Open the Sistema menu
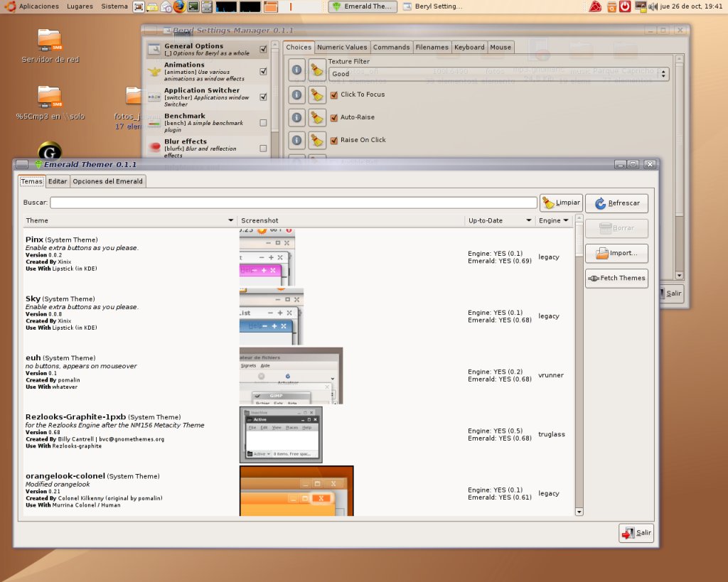728x582 pixels. coord(114,6)
